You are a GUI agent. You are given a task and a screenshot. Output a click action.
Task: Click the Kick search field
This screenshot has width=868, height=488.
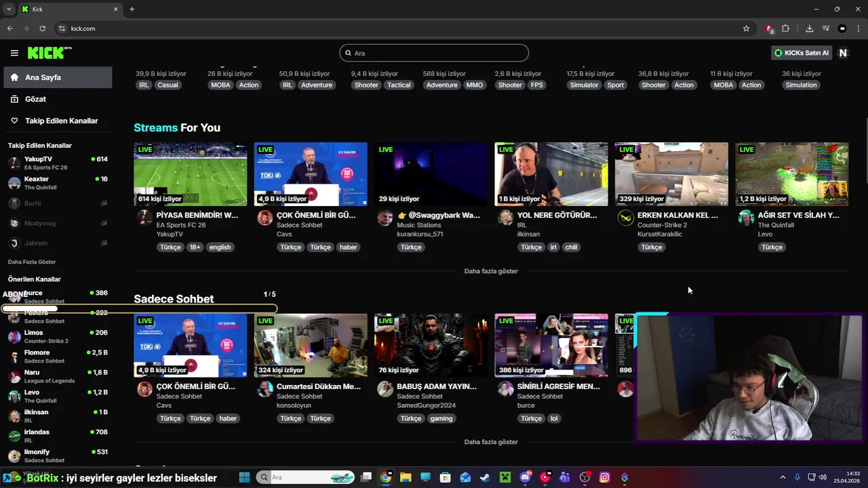pos(434,53)
